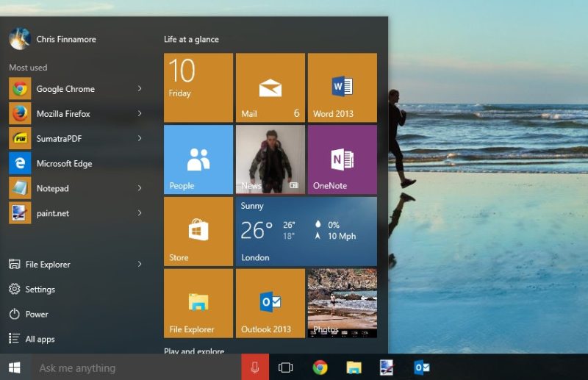Open the OneNote tile

pos(343,159)
